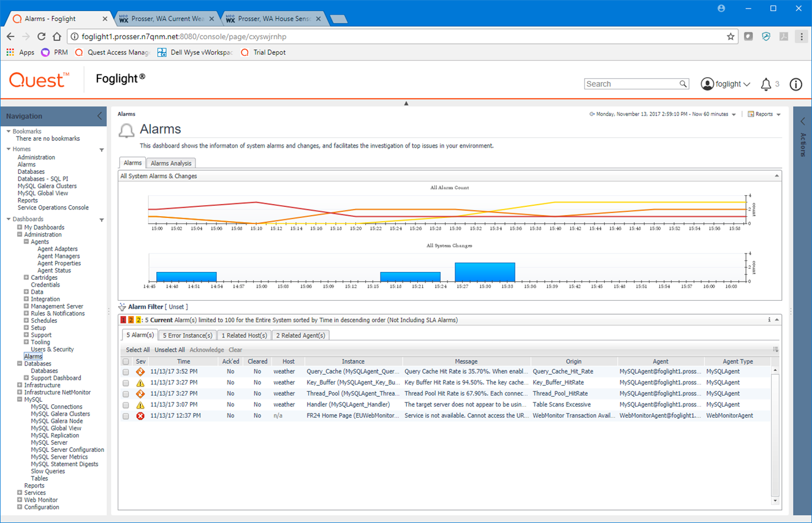Click the Chrome profile icon in title bar
The image size is (812, 523).
pyautogui.click(x=721, y=9)
